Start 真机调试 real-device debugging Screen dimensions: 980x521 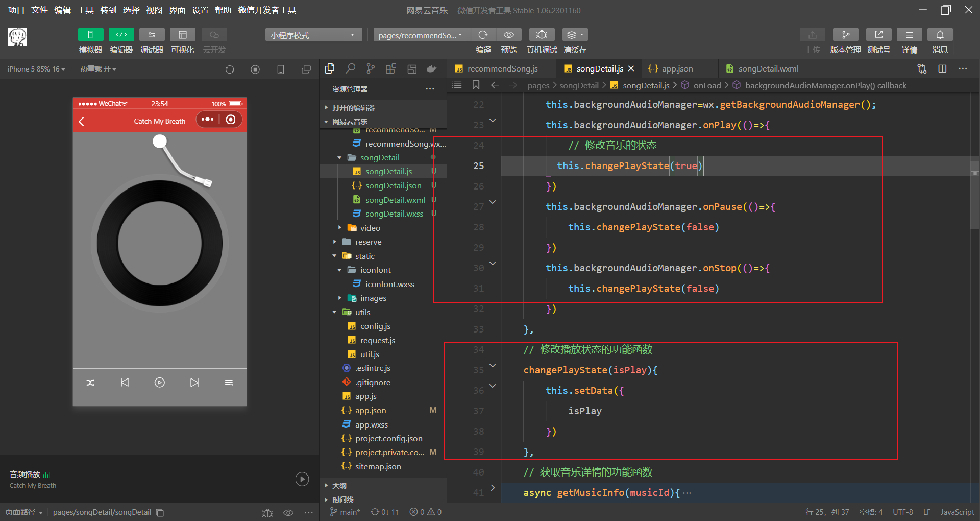click(542, 35)
